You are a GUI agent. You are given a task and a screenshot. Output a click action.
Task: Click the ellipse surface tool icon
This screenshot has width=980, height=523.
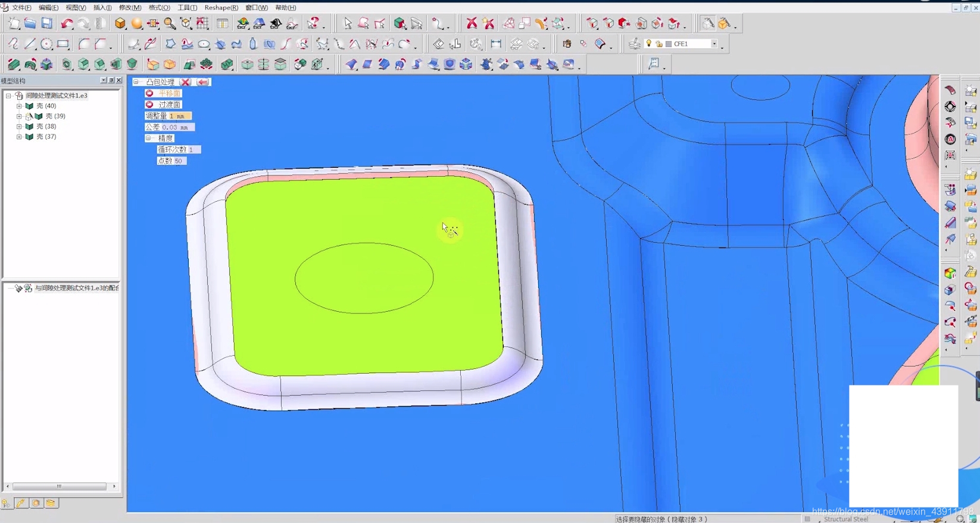click(x=204, y=44)
